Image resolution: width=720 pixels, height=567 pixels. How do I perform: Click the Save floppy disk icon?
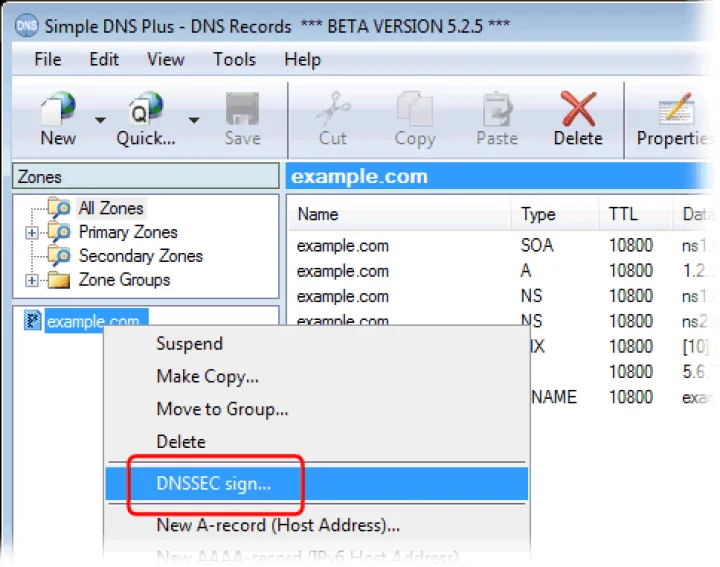(x=242, y=108)
